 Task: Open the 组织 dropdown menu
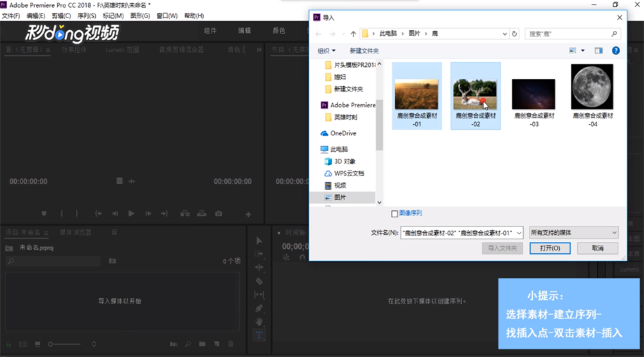point(326,51)
